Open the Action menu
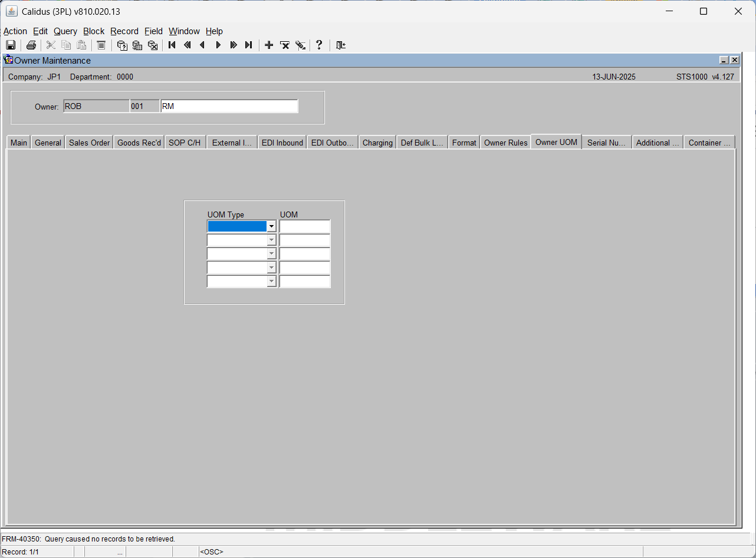The width and height of the screenshot is (756, 558). pyautogui.click(x=15, y=31)
